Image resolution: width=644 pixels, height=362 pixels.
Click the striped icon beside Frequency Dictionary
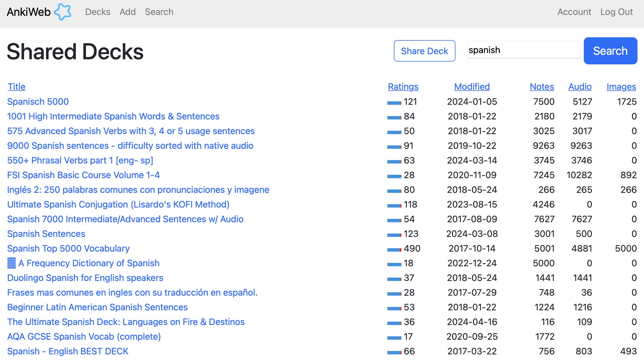pyautogui.click(x=12, y=263)
